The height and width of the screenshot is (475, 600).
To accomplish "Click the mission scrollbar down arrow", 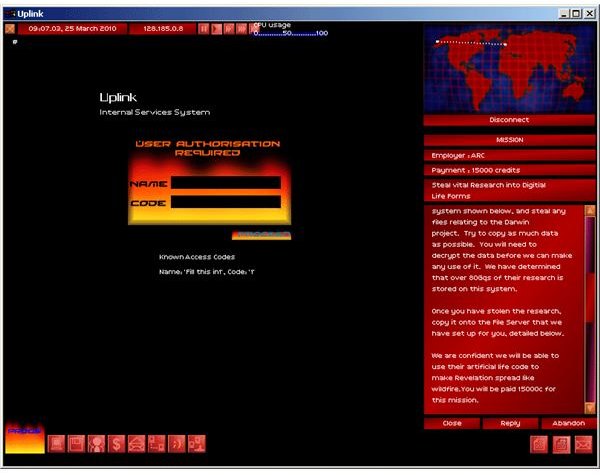I will pyautogui.click(x=590, y=408).
